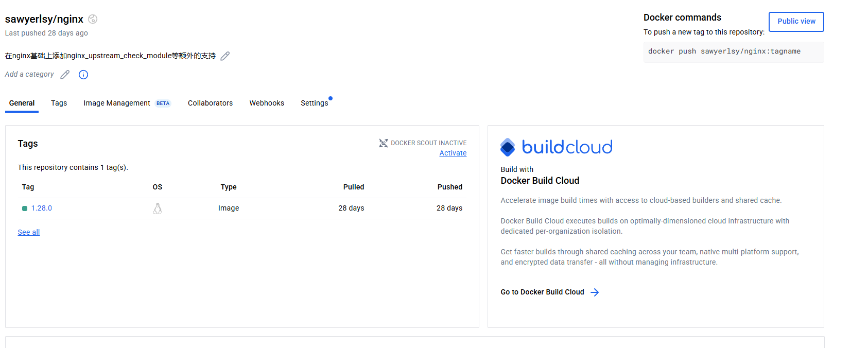
Task: Open tag 1.28.0 link
Action: (42, 208)
